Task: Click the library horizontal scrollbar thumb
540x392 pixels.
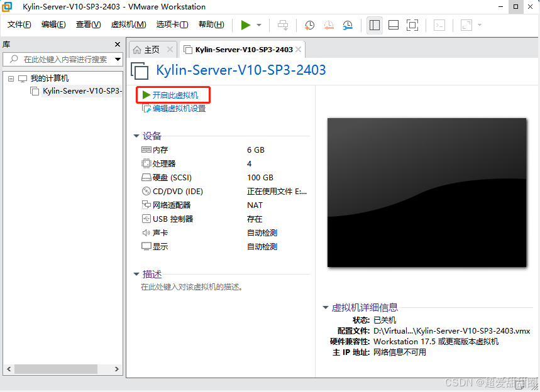Action: pyautogui.click(x=56, y=369)
